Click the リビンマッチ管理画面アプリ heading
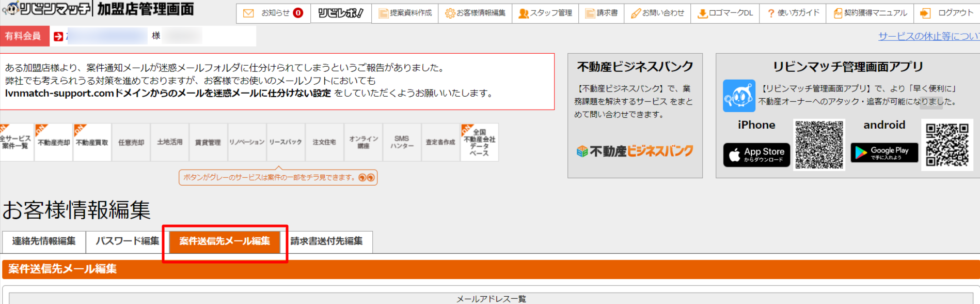980x304 pixels. [848, 67]
